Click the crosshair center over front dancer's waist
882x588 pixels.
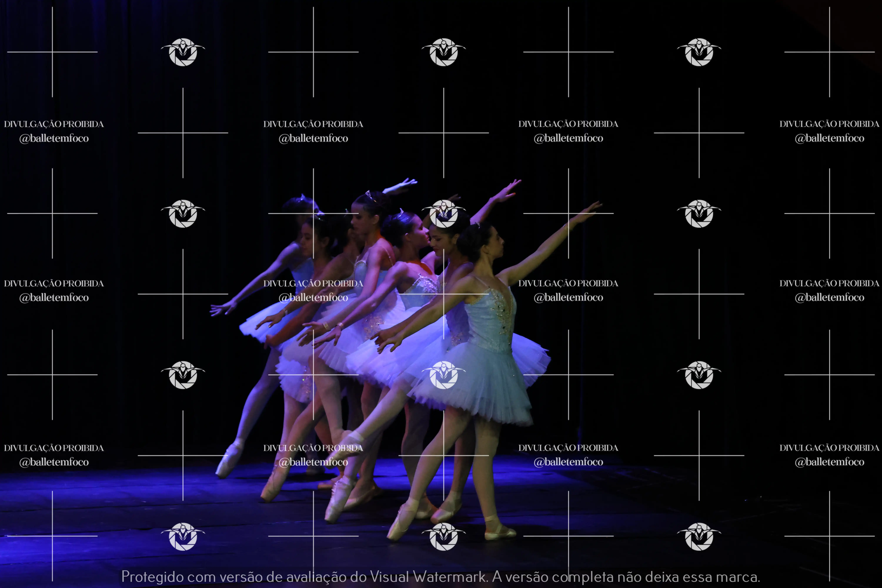pos(444,294)
